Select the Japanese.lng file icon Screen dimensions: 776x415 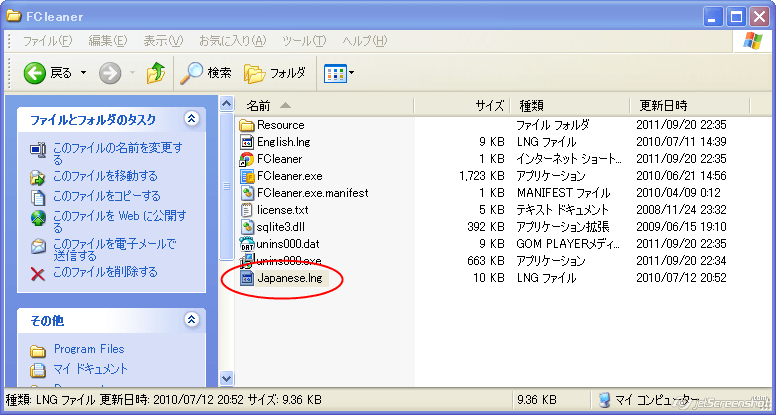coord(247,278)
